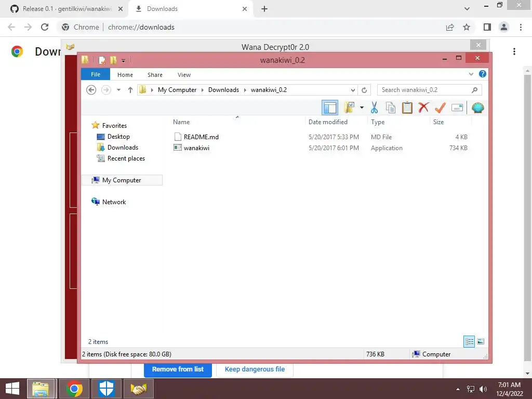The image size is (532, 399).
Task: Expand the address bar history dropdown
Action: click(x=353, y=90)
